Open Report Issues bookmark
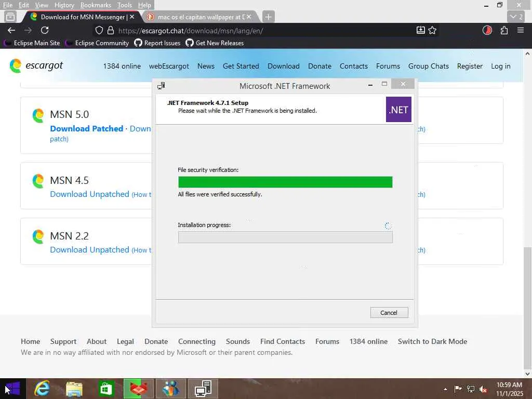Image resolution: width=532 pixels, height=399 pixels. point(157,43)
